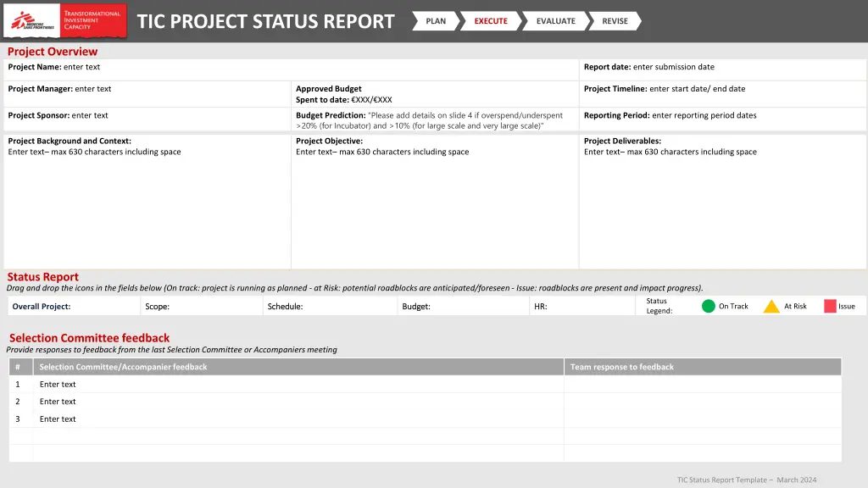Switch to the EXECUTE phase tab

(x=491, y=21)
